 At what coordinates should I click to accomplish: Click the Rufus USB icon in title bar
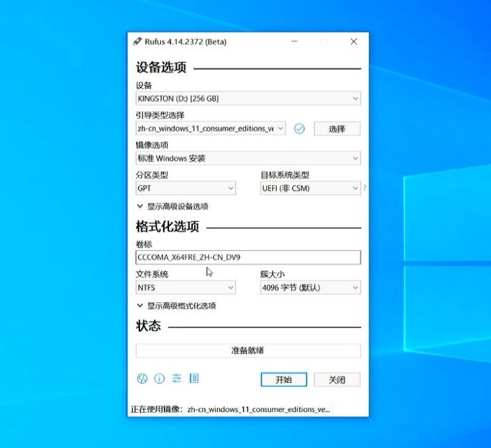(x=137, y=42)
